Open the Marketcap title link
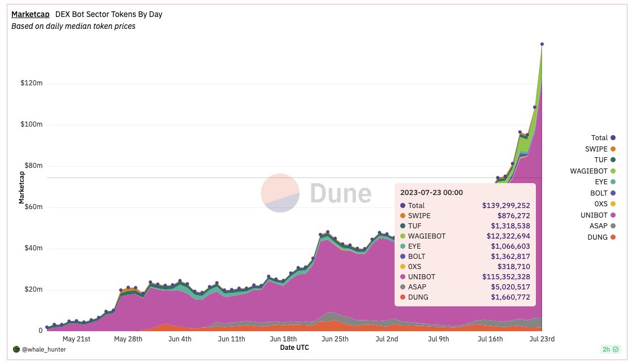Viewport: 632px width, 364px height. 30,14
